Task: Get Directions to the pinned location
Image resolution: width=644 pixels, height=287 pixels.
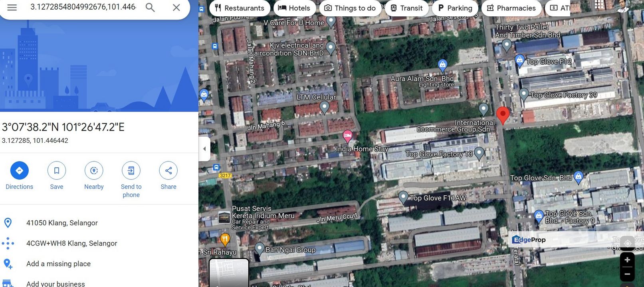Action: click(19, 171)
